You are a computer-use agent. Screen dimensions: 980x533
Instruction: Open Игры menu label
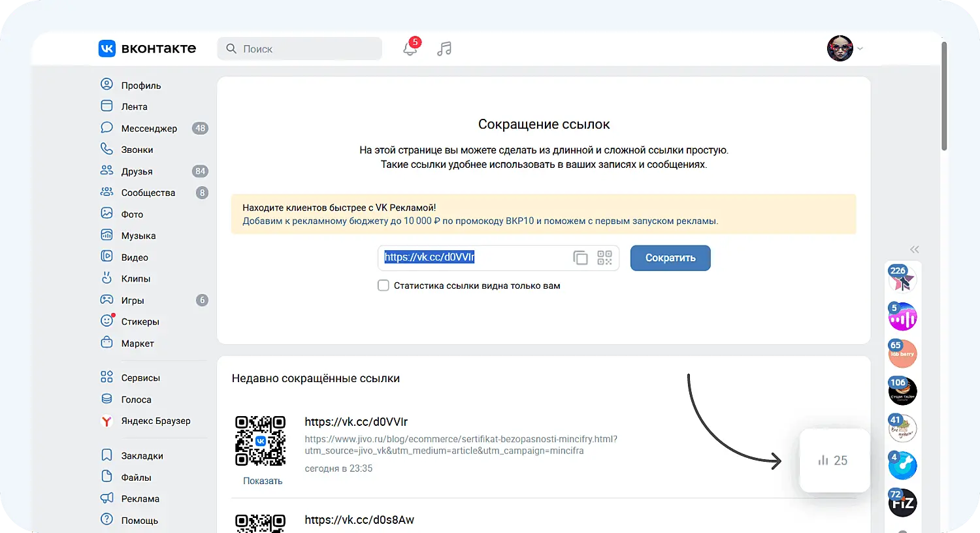[133, 300]
